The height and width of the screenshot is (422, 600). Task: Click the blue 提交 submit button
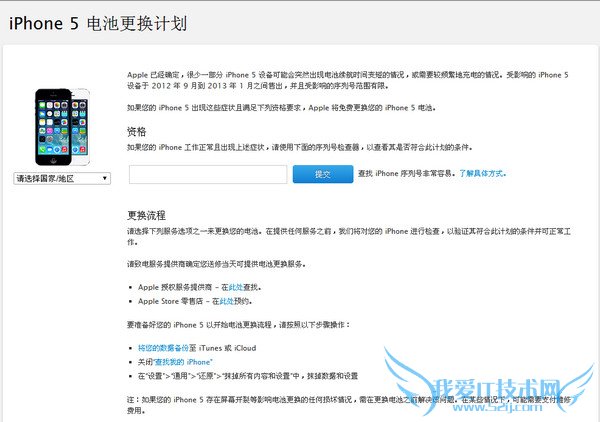[x=323, y=174]
